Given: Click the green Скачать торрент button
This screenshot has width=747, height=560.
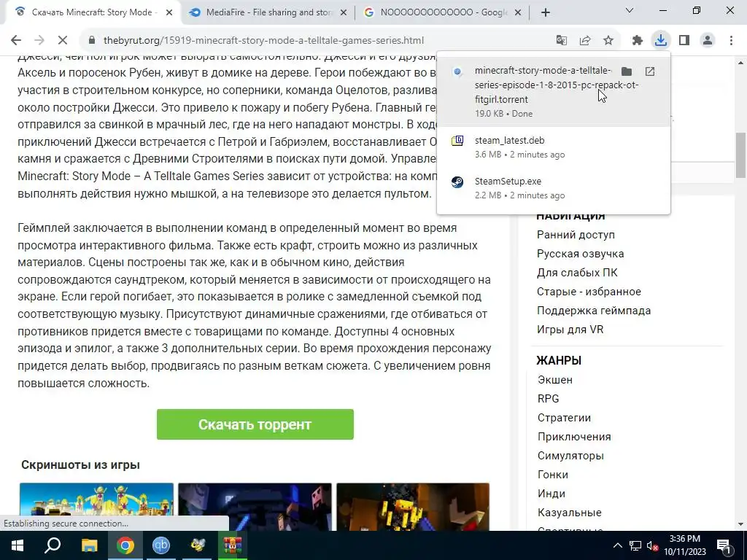Looking at the screenshot, I should pos(255,424).
